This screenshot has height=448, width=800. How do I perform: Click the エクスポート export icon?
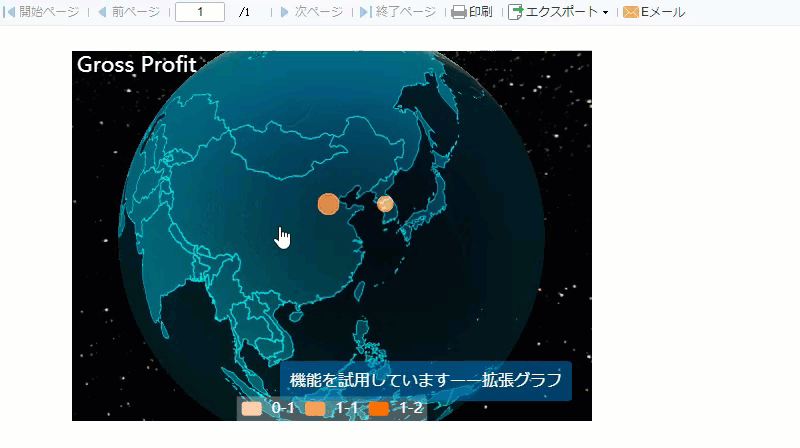click(x=515, y=12)
